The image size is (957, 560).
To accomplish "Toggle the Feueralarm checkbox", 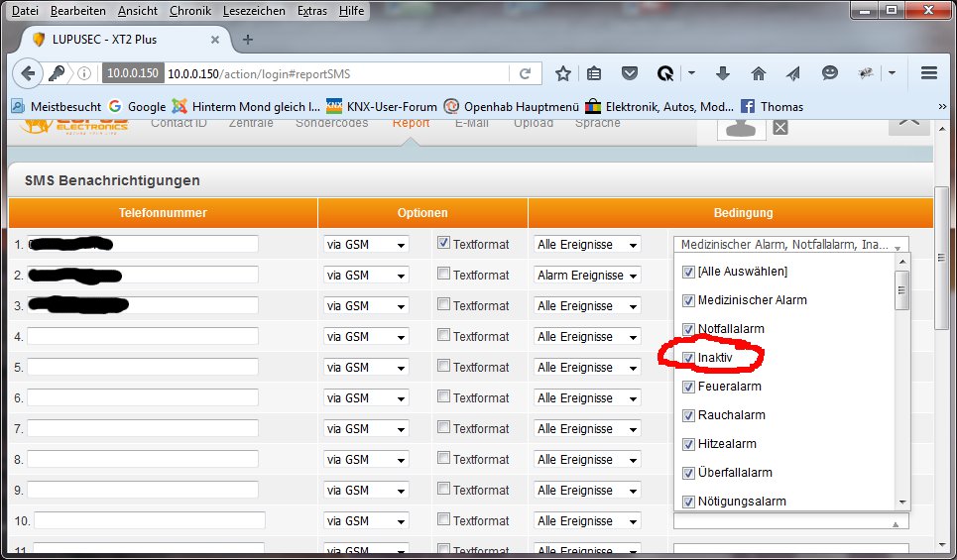I will coord(689,387).
